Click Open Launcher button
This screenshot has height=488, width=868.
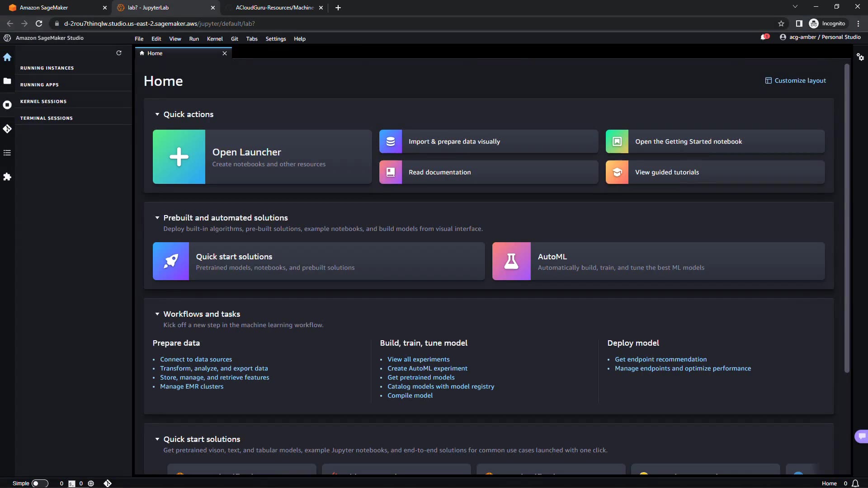point(262,157)
